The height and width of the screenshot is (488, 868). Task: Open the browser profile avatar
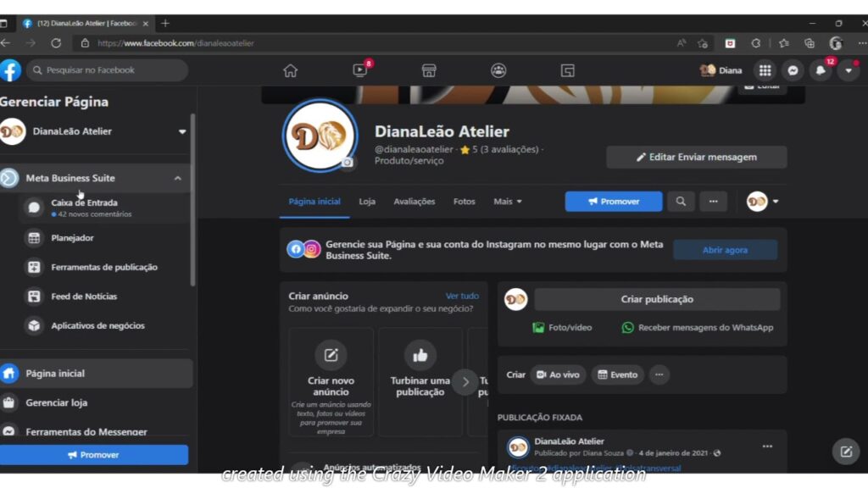tap(836, 43)
